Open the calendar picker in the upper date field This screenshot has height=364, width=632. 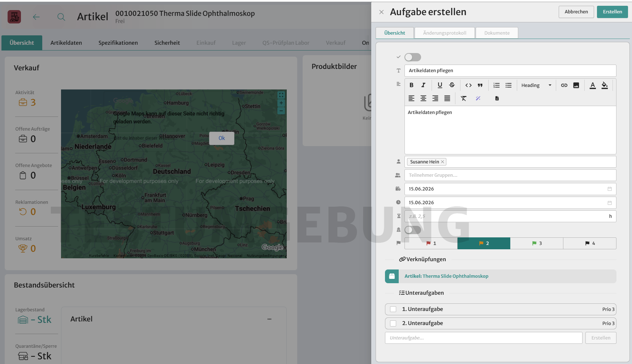pyautogui.click(x=610, y=189)
